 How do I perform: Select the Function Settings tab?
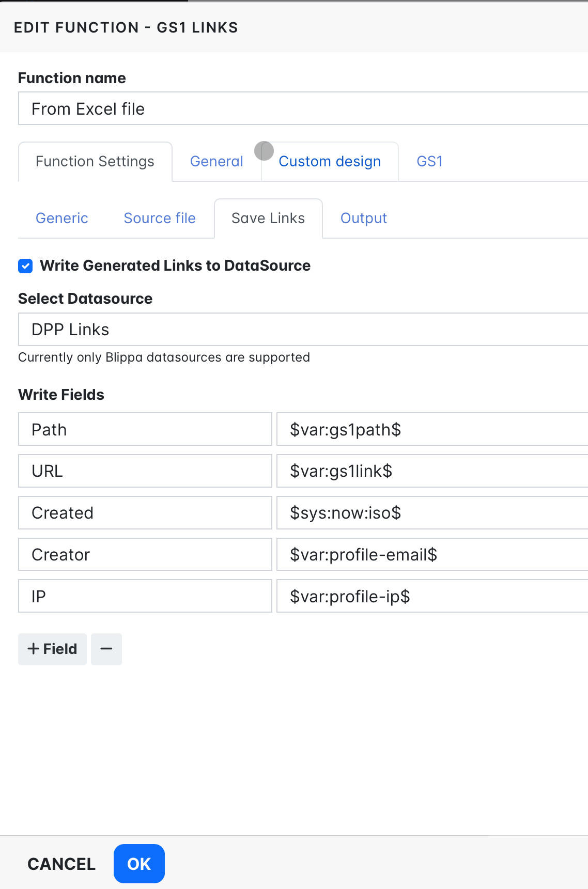point(95,162)
